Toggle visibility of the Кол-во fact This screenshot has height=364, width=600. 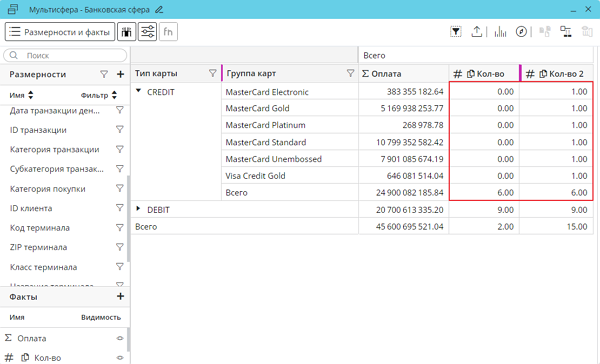tap(120, 358)
